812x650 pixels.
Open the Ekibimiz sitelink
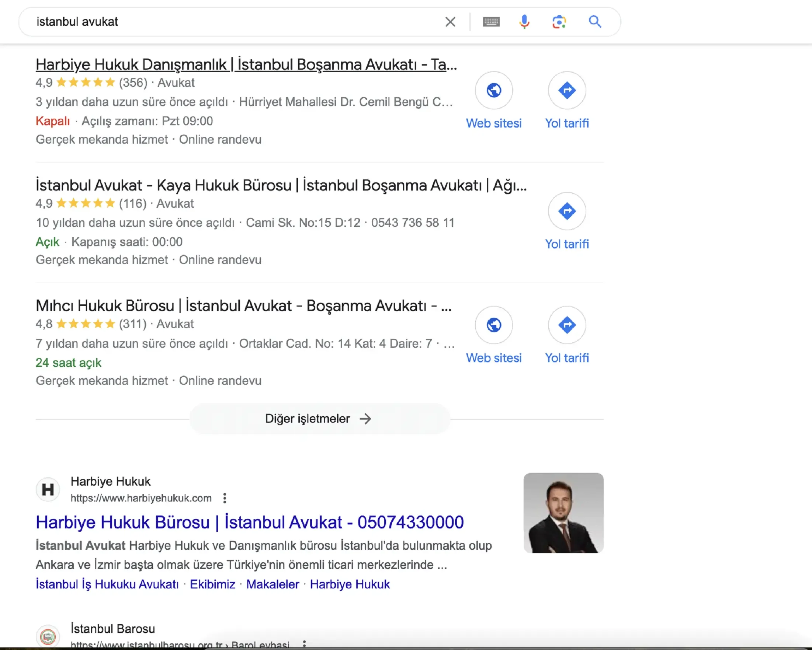pos(212,584)
